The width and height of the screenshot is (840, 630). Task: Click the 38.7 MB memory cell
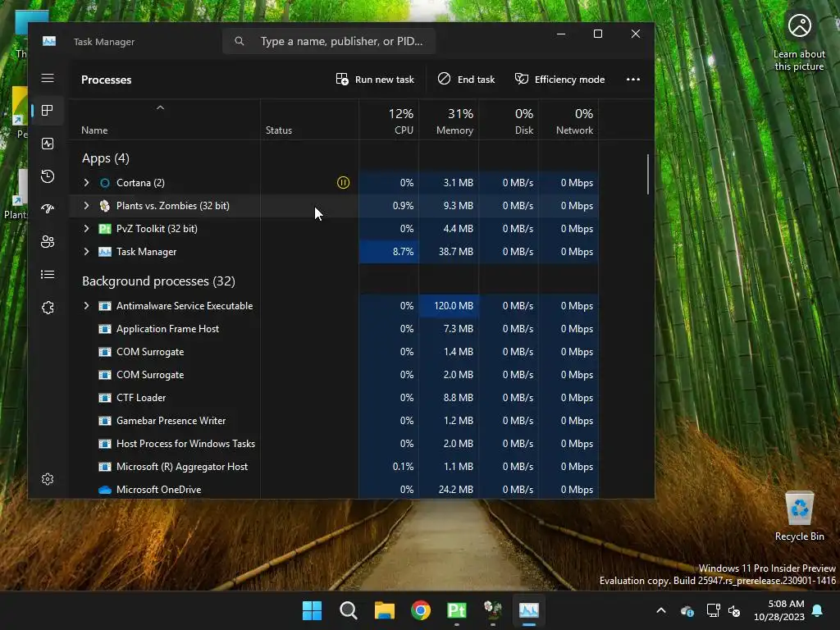[x=449, y=252]
